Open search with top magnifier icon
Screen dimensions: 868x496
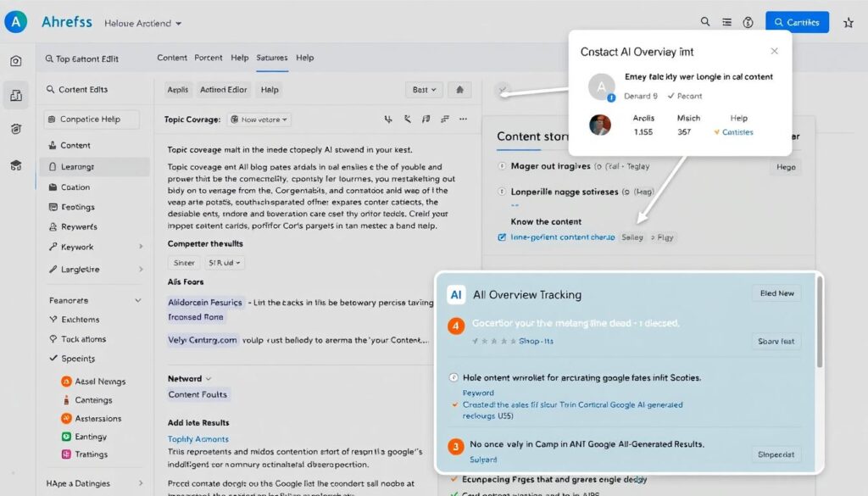(704, 21)
